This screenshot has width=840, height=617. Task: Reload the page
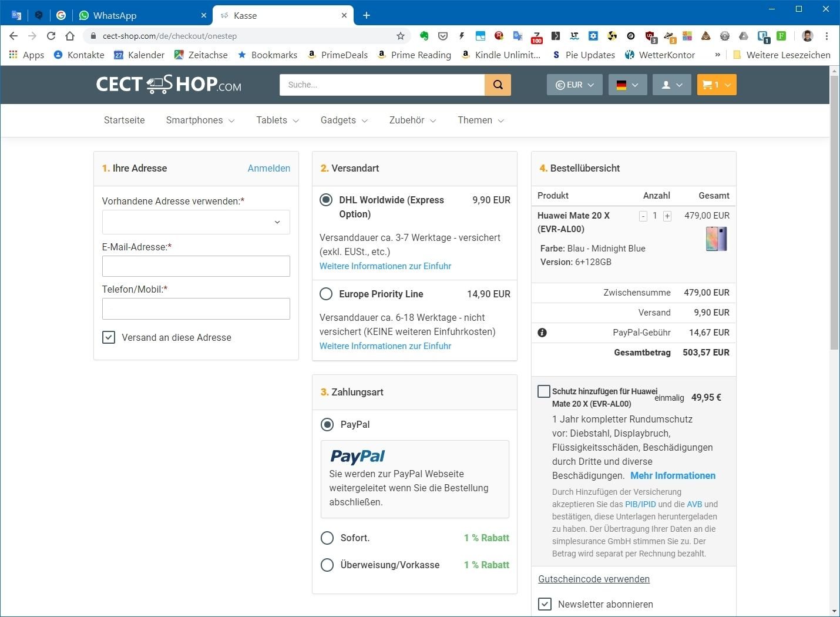tap(51, 36)
